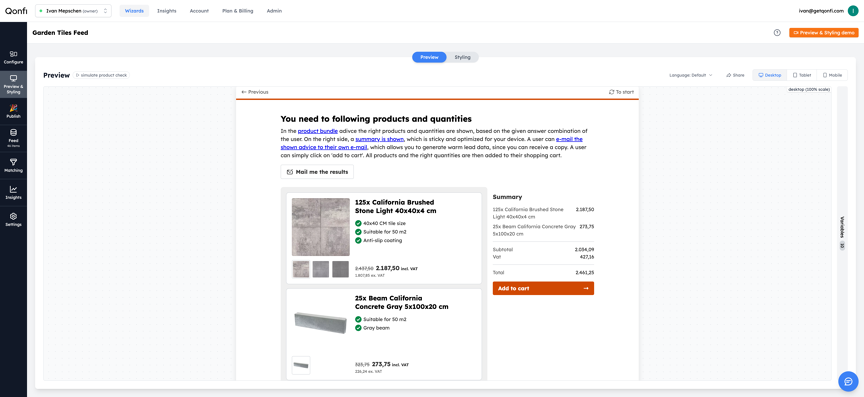Open the Insights top menu
Viewport: 864px width, 397px height.
click(166, 10)
